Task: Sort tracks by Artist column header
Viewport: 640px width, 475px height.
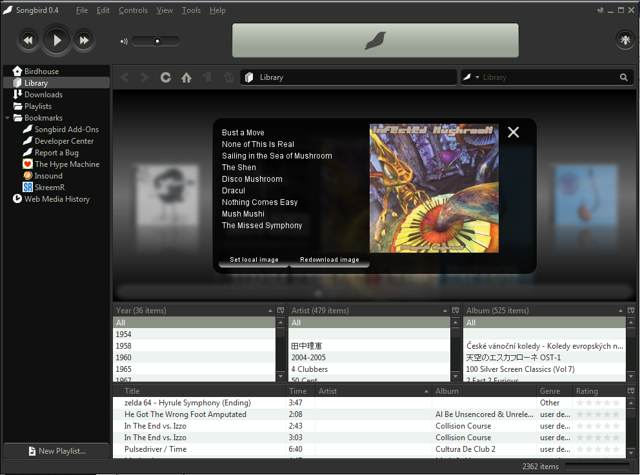Action: pyautogui.click(x=373, y=391)
